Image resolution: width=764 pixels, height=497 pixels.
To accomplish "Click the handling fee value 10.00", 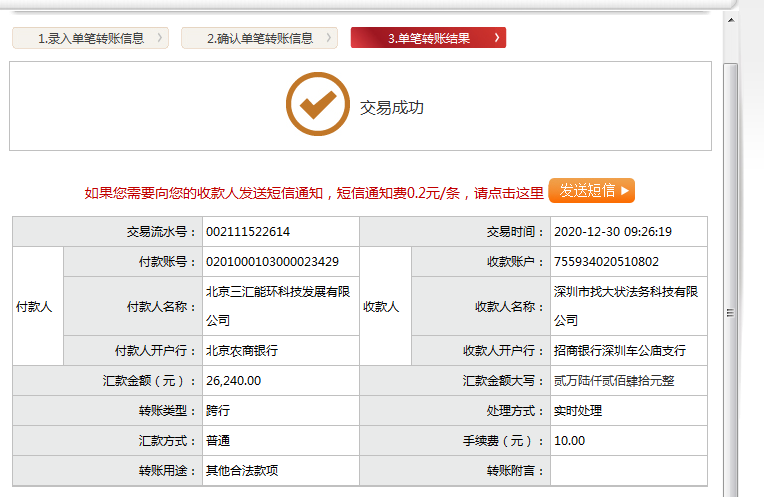I will click(569, 441).
